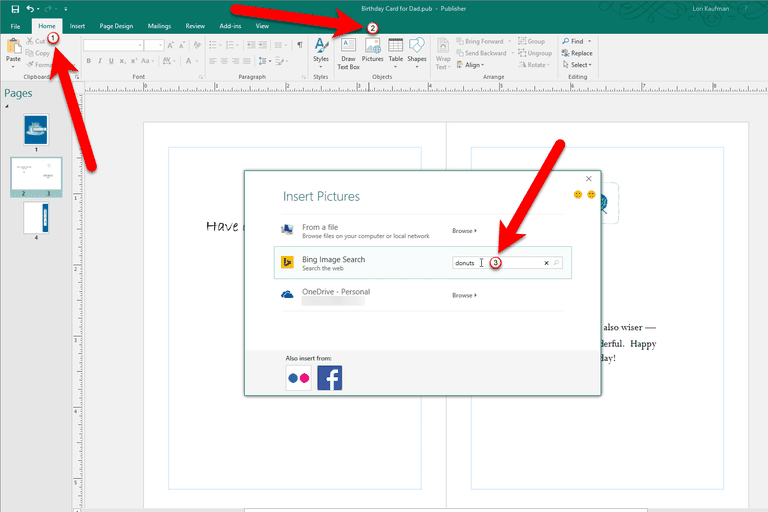768x512 pixels.
Task: Switch to the Review tab
Action: 195,26
